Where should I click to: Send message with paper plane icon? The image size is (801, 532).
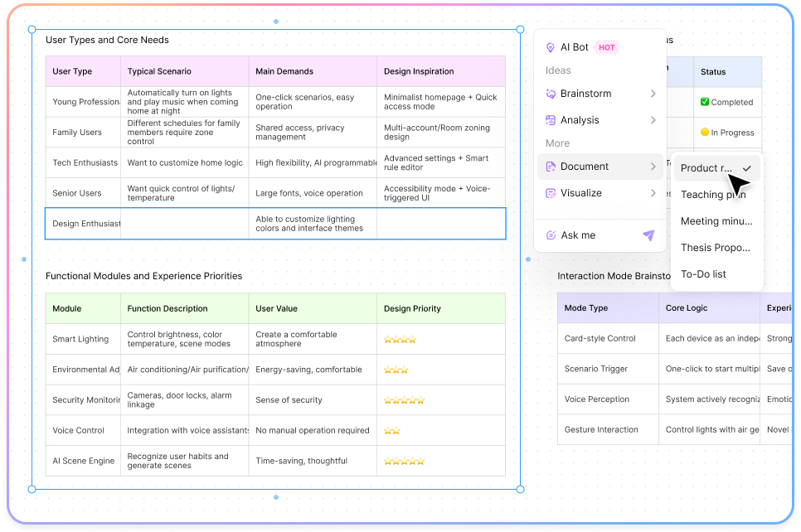coord(648,235)
